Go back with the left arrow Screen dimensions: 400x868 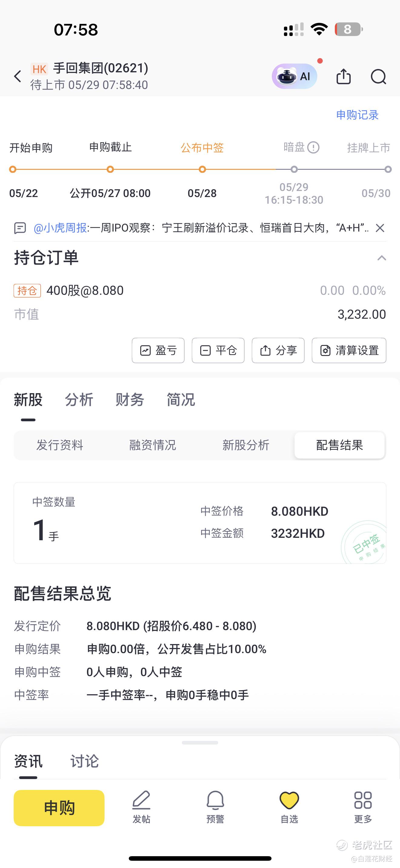[18, 76]
